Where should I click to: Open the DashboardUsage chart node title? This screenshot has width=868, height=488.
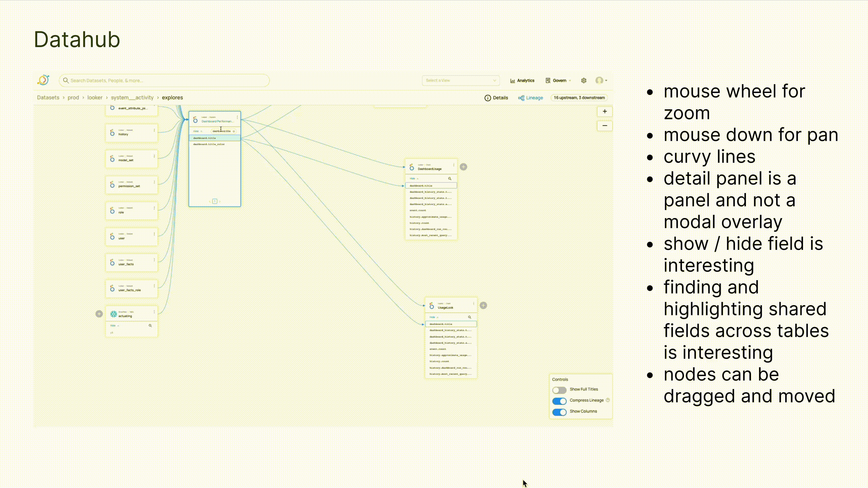(x=430, y=169)
